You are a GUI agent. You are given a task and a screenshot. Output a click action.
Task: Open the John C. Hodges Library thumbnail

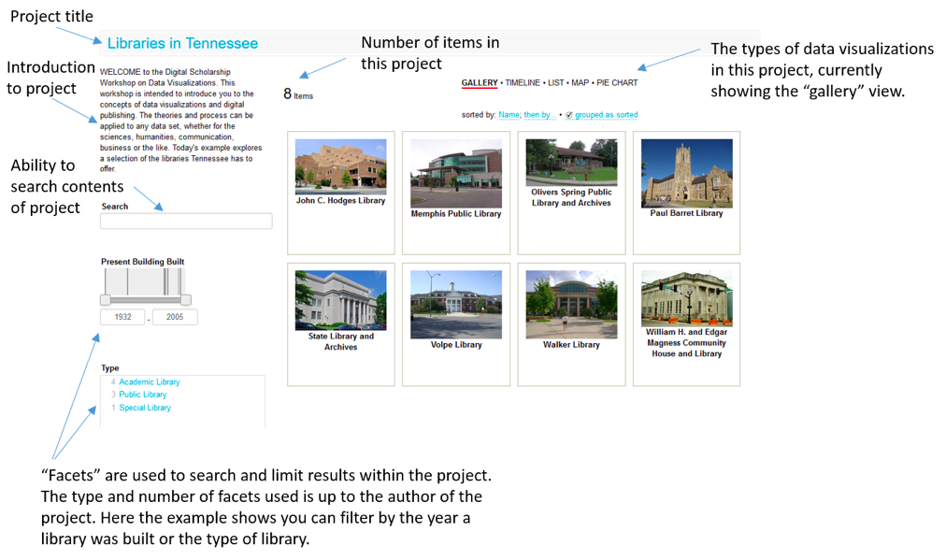coord(340,166)
